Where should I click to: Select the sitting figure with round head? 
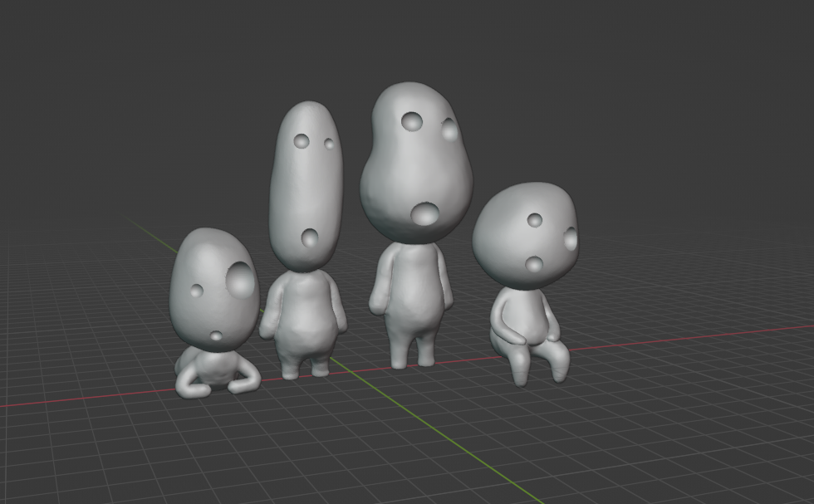pyautogui.click(x=526, y=283)
